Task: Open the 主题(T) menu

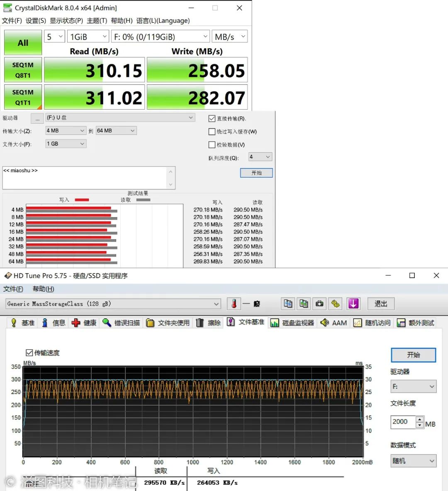Action: point(97,21)
